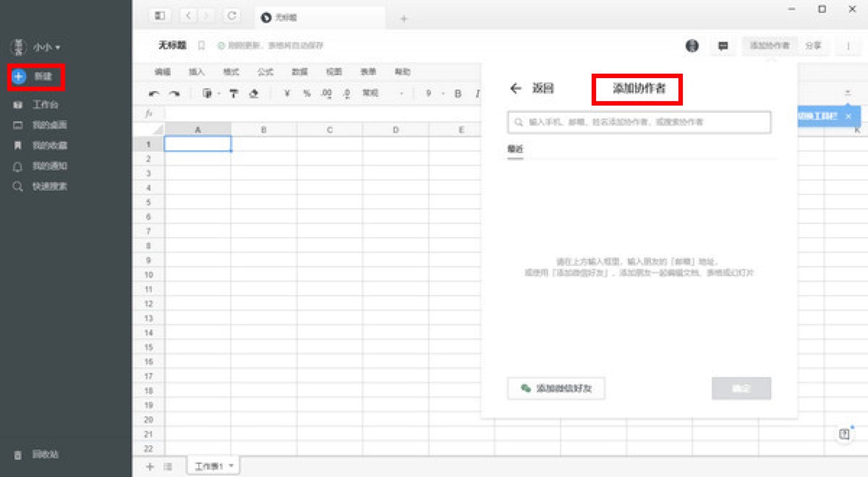The width and height of the screenshot is (868, 477).
Task: Click the clear format T icon
Action: [x=234, y=93]
